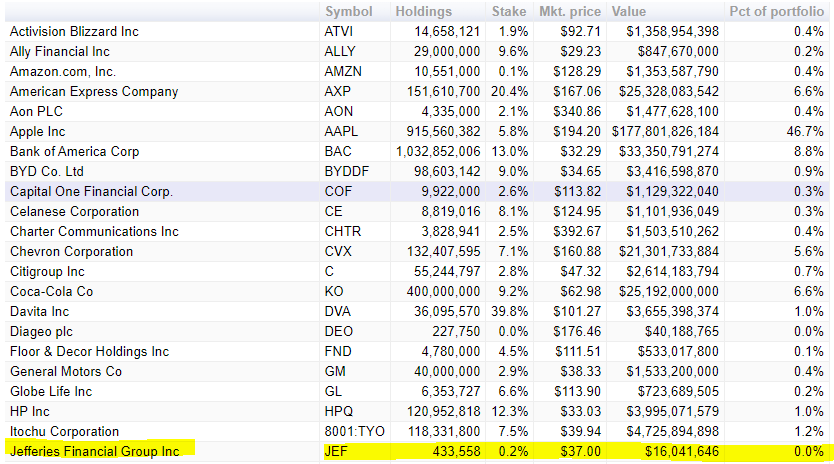Click the Value column header
The width and height of the screenshot is (834, 464).
[629, 11]
